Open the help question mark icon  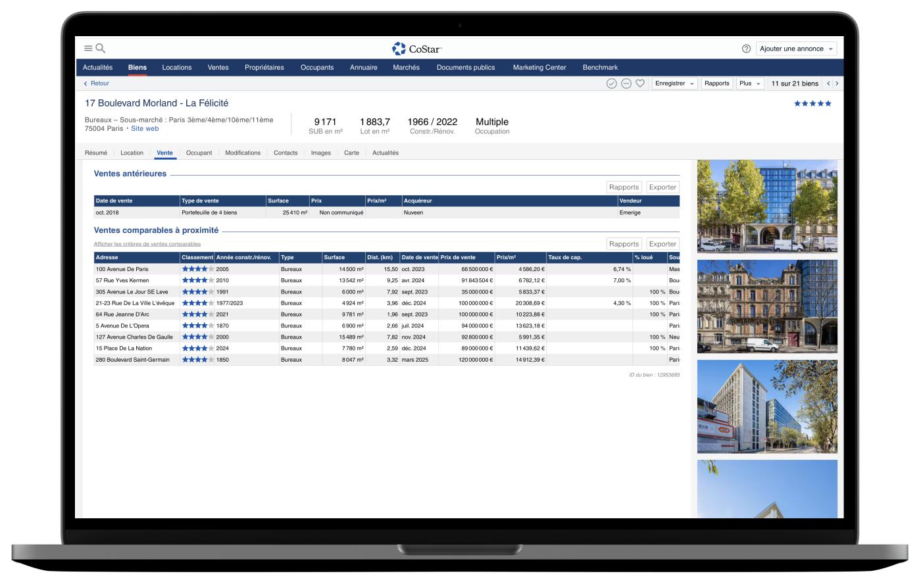746,49
